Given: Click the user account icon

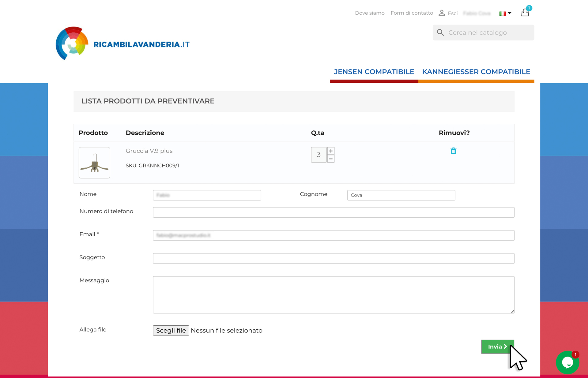Looking at the screenshot, I should click(442, 13).
